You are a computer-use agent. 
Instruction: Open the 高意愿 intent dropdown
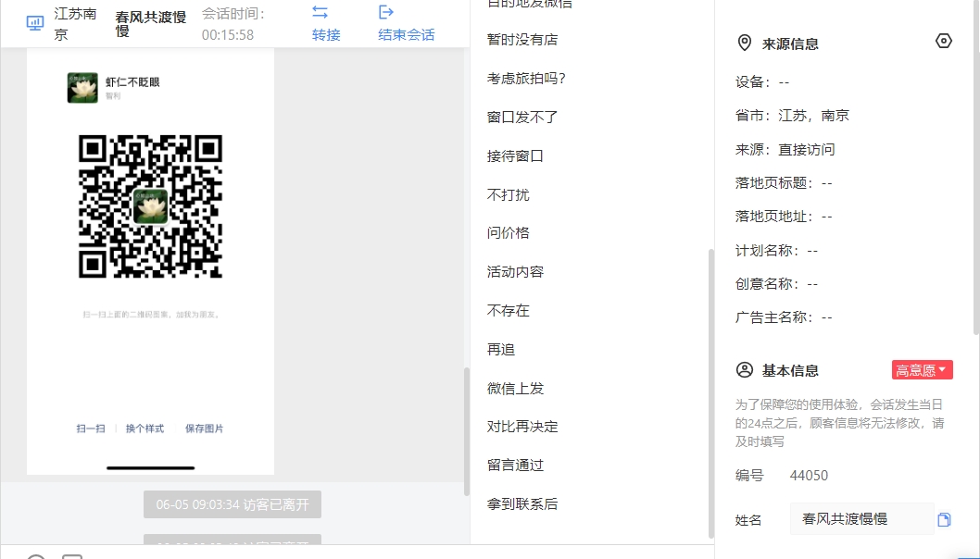[922, 370]
